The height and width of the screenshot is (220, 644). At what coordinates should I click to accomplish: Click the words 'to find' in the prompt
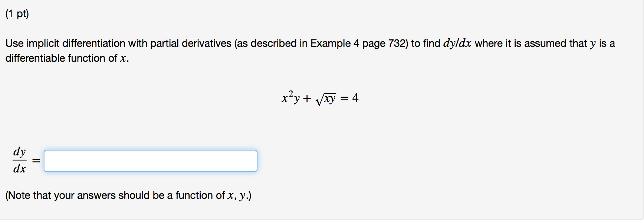point(425,43)
